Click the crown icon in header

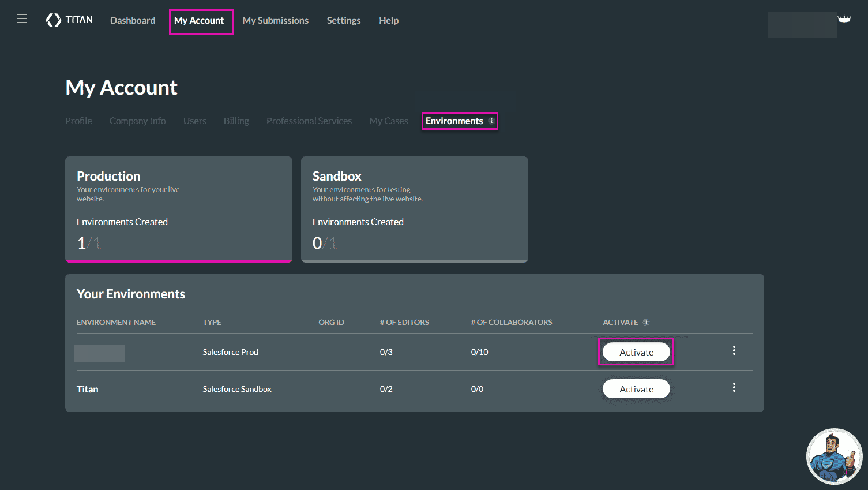click(844, 19)
